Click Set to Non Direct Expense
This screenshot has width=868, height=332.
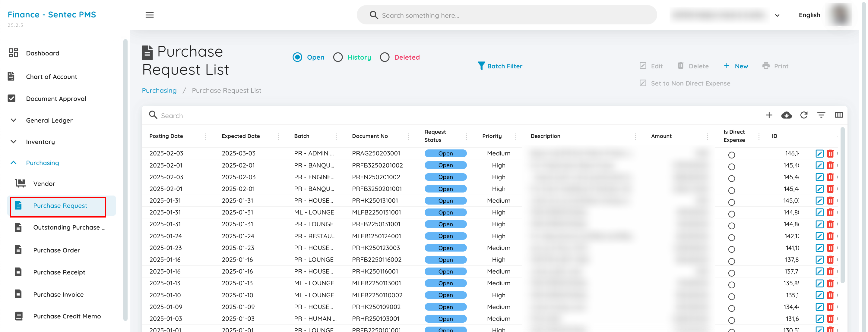(x=685, y=83)
